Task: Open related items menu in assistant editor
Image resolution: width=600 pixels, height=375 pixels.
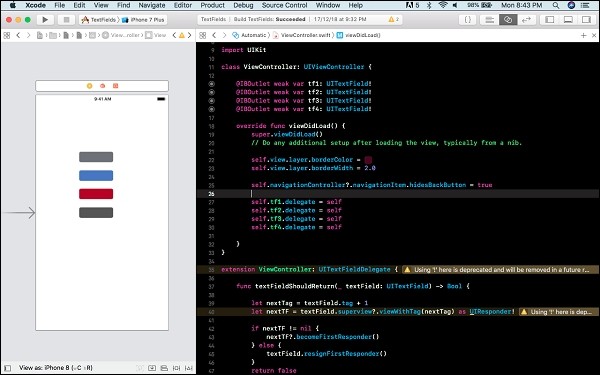Action: tap(203, 35)
